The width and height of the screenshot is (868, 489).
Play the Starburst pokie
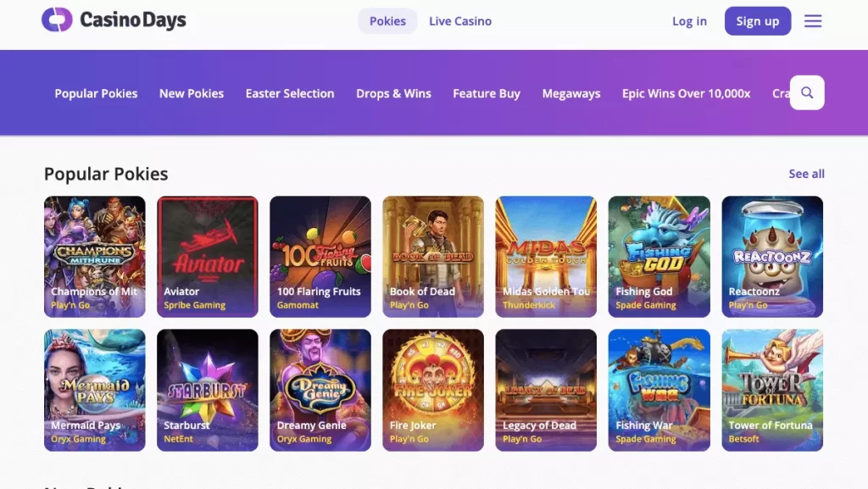pyautogui.click(x=208, y=389)
